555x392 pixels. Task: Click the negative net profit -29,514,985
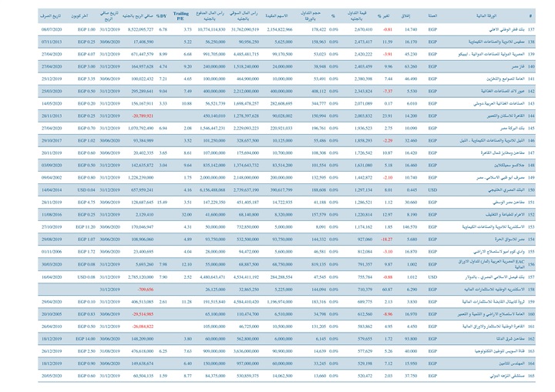pos(143,315)
